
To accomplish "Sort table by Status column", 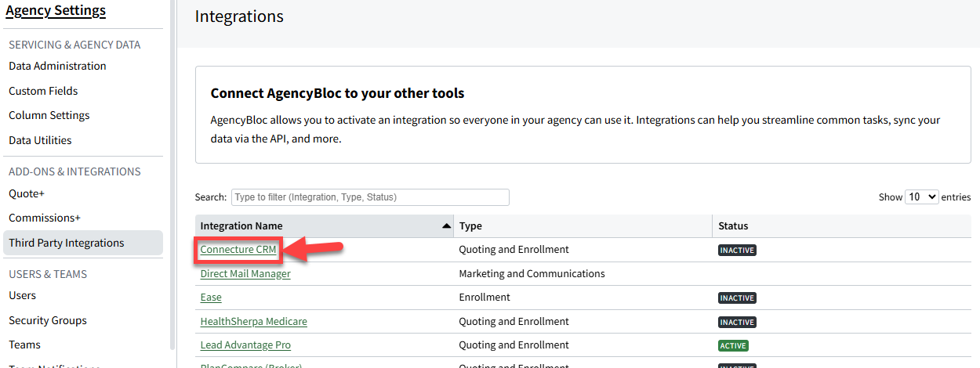I will coord(841,226).
